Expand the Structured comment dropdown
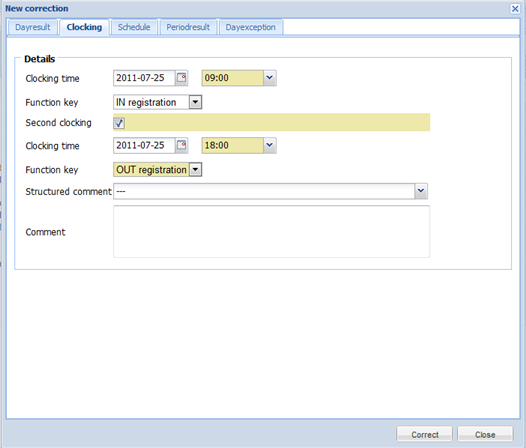This screenshot has width=526, height=448. (x=421, y=191)
